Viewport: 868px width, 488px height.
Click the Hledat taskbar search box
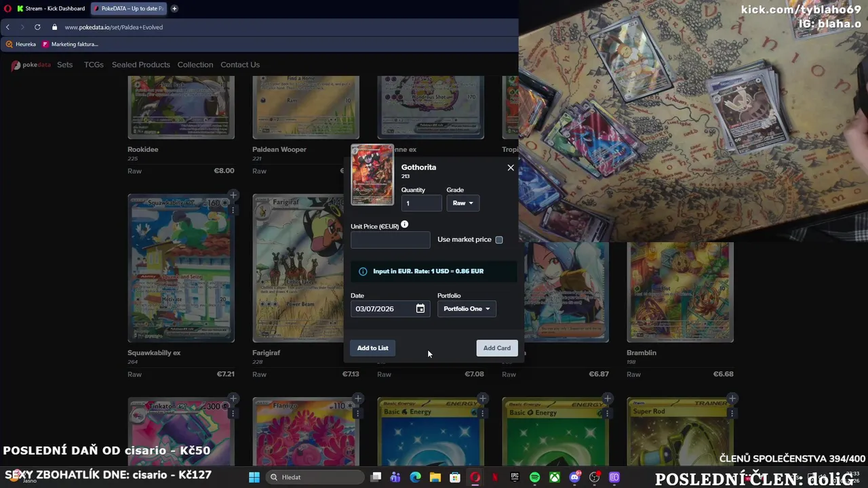314,477
